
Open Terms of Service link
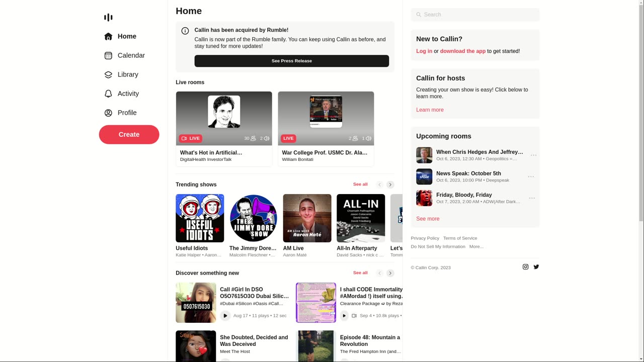click(x=460, y=238)
